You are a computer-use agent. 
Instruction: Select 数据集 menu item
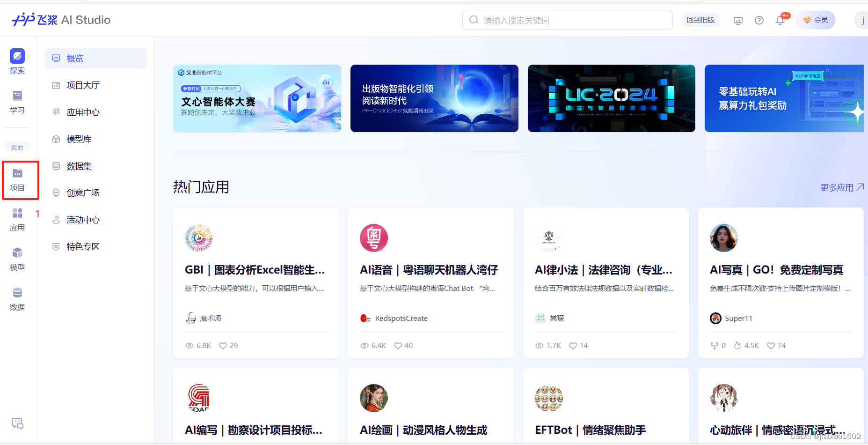point(95,166)
